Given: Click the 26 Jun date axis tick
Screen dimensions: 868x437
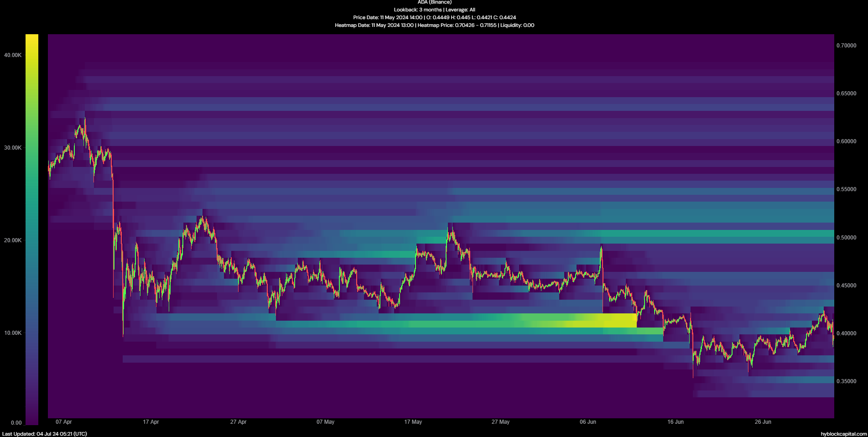Looking at the screenshot, I should pyautogui.click(x=763, y=422).
